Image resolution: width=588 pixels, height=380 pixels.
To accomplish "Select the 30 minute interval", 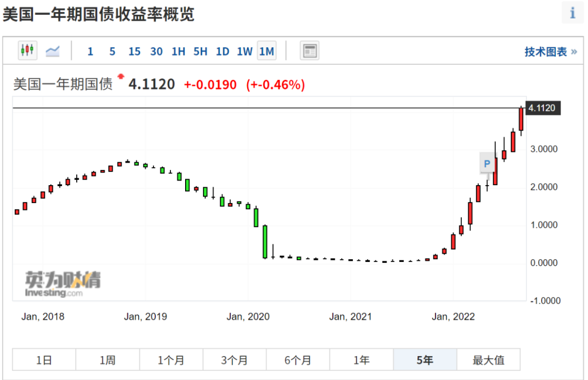I will tap(156, 51).
